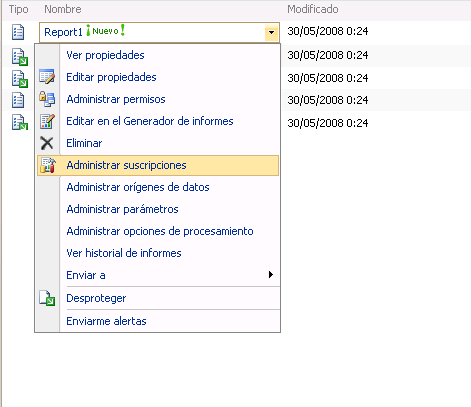The height and width of the screenshot is (407, 471).
Task: Click the Eliminar X icon
Action: click(x=47, y=143)
